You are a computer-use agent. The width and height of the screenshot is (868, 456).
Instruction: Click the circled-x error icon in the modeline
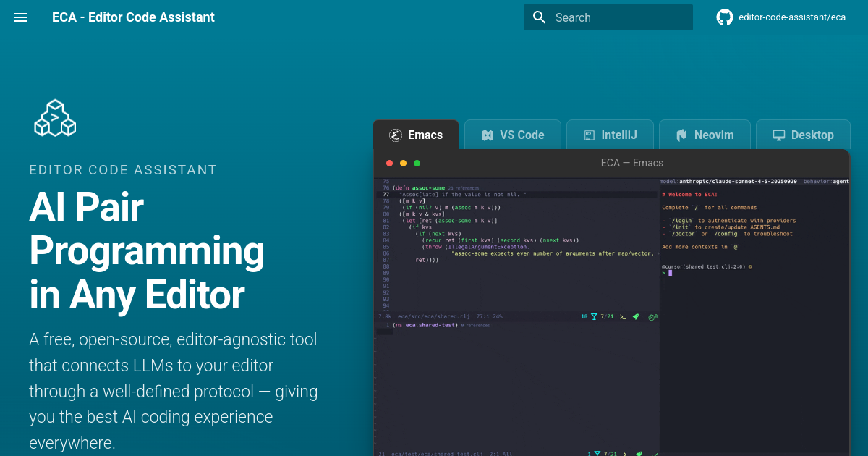click(652, 316)
